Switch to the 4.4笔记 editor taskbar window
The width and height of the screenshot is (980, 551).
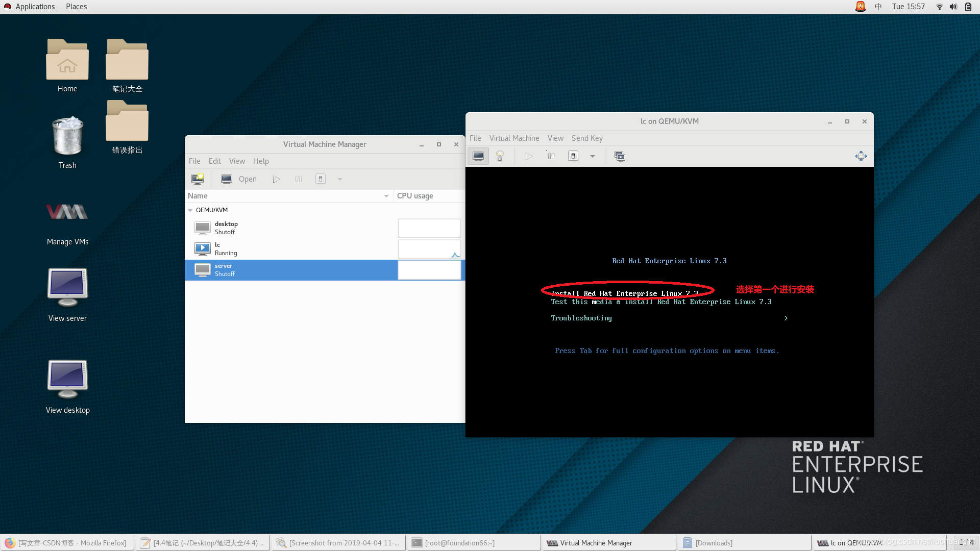click(x=203, y=543)
